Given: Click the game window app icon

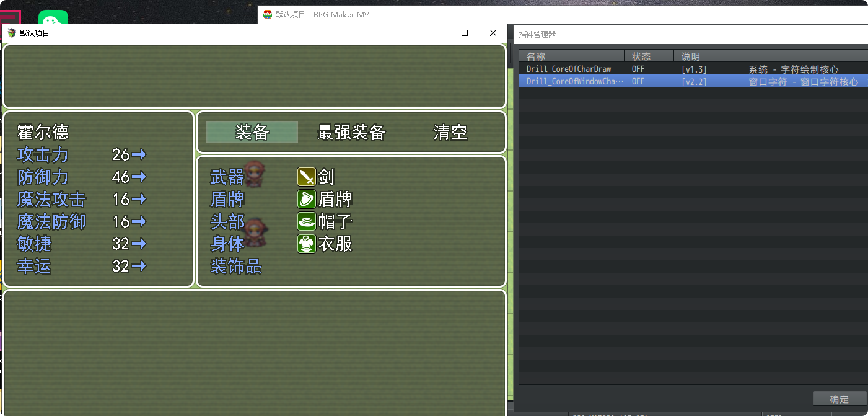Looking at the screenshot, I should (x=12, y=33).
